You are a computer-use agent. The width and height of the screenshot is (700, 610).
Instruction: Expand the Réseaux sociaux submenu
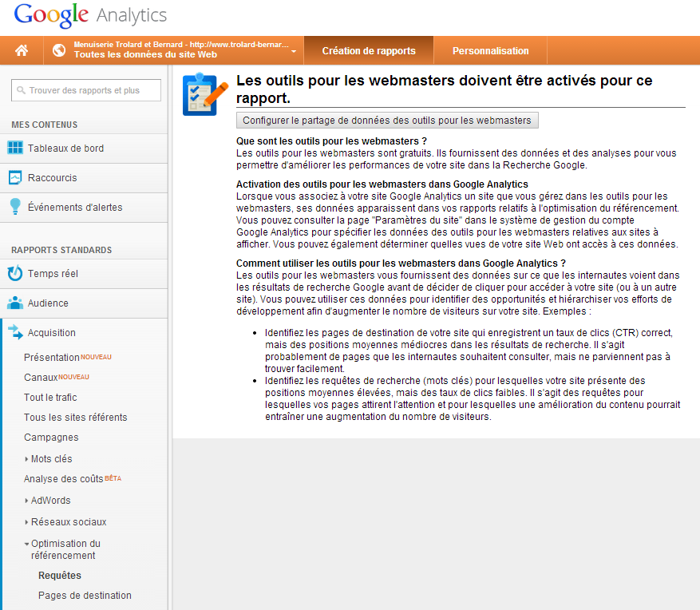point(26,521)
